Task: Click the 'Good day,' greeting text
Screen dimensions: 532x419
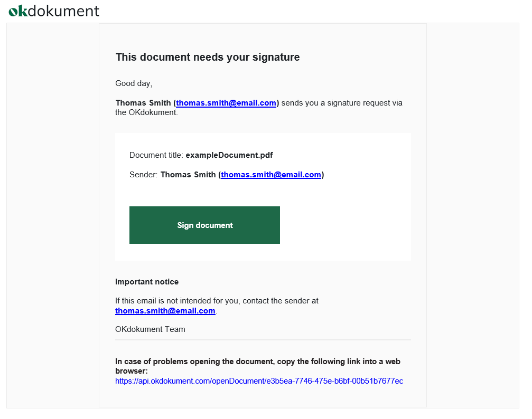Action: [134, 83]
